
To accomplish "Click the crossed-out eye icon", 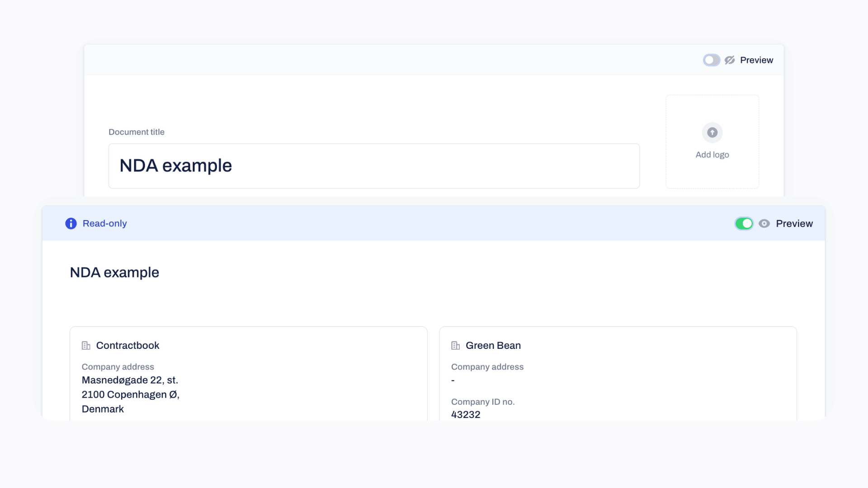I will pos(730,60).
